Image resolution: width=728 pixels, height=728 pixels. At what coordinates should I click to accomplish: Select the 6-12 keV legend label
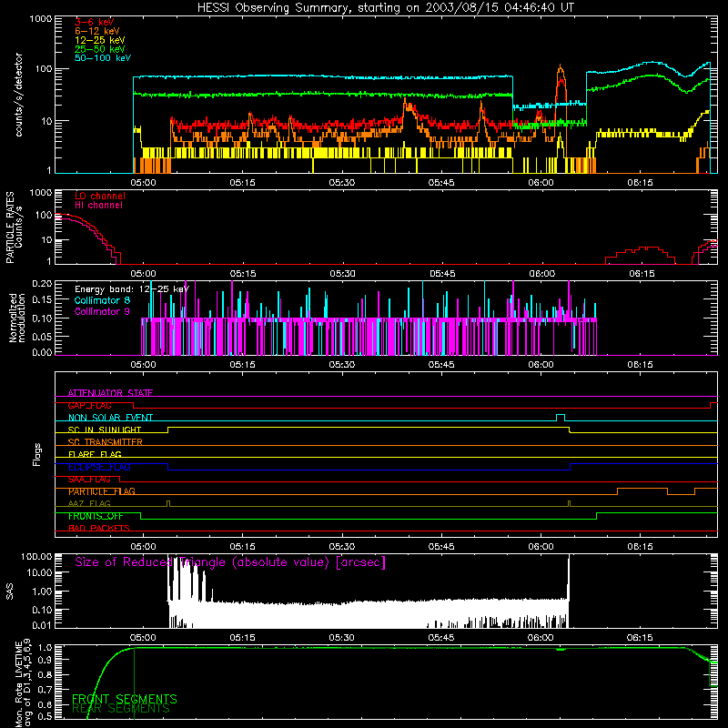point(97,31)
